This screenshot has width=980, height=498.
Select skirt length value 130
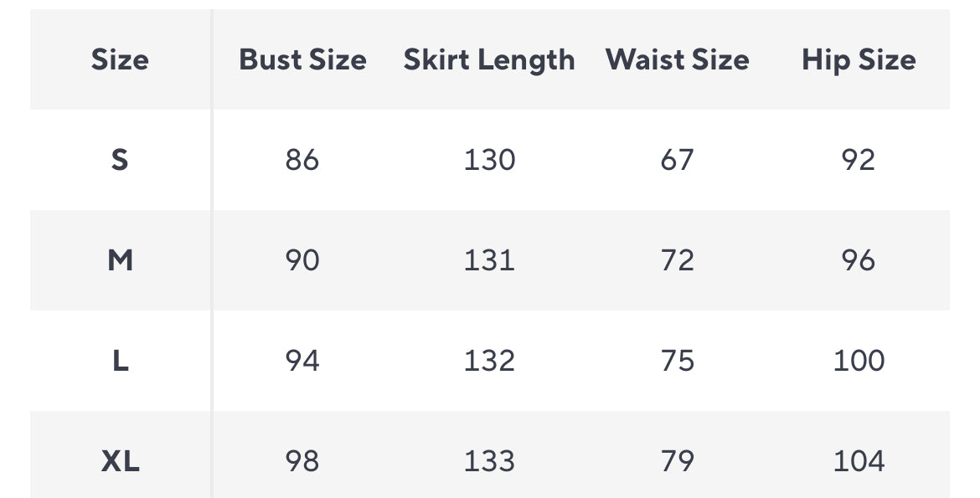click(x=489, y=159)
